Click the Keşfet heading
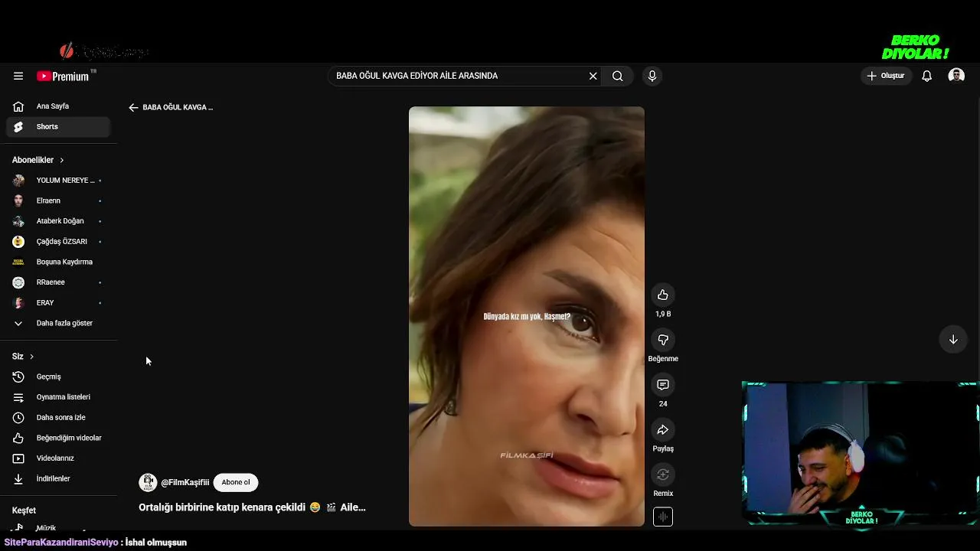Screen dimensions: 980x551 (x=24, y=510)
